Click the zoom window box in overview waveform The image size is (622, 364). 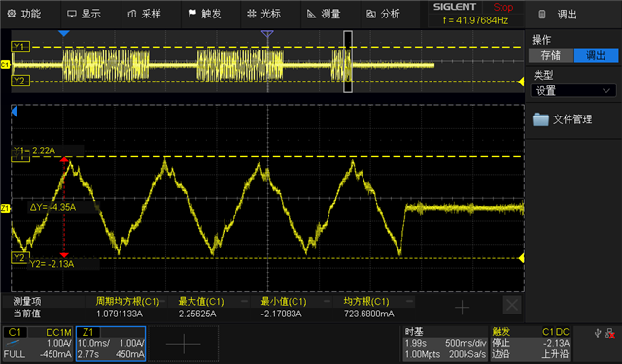[348, 62]
